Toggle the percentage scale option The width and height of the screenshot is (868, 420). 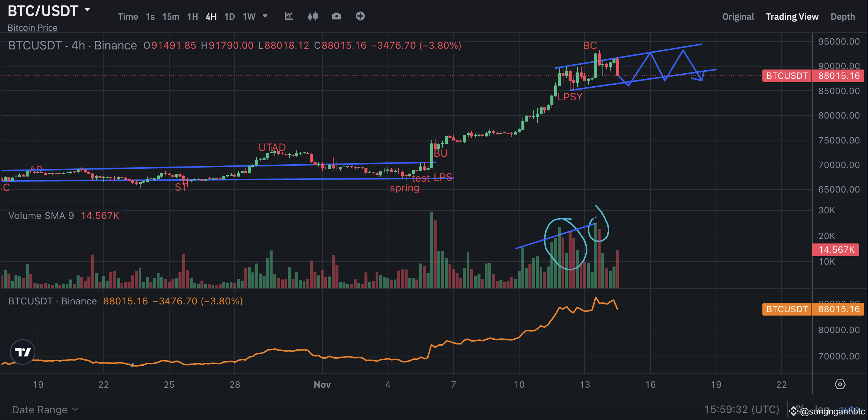click(800, 410)
